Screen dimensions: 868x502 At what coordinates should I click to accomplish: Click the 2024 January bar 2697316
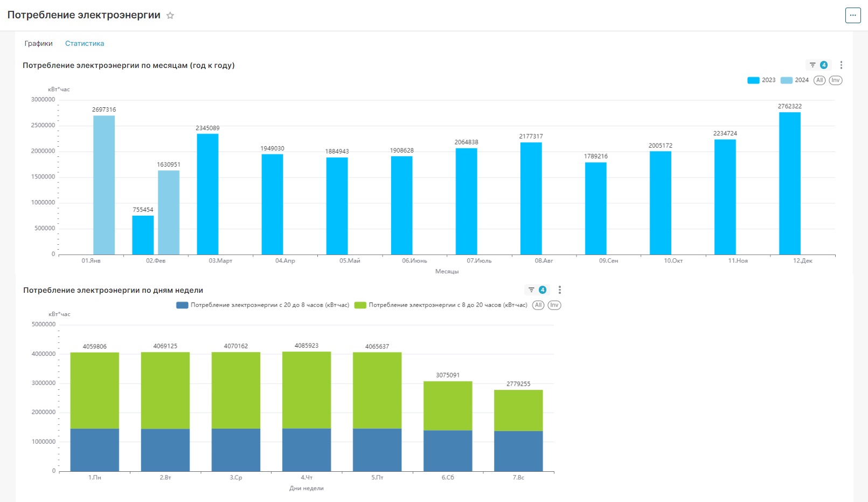104,185
